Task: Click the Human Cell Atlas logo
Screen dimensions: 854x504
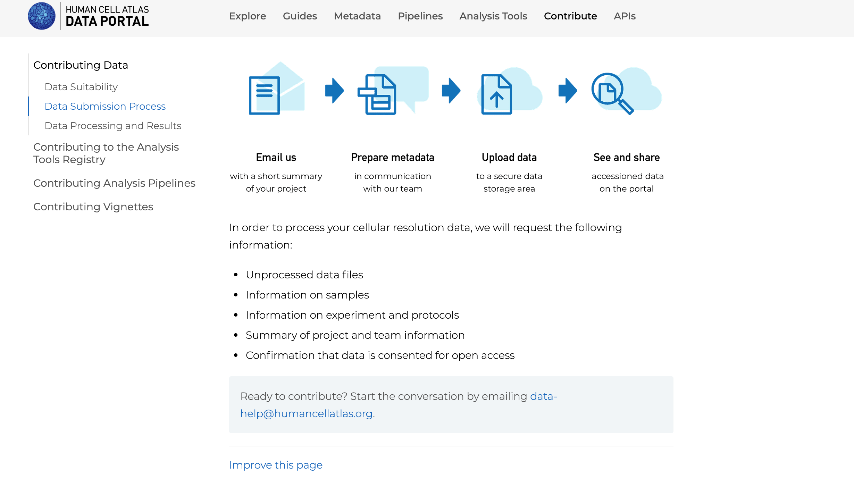Action: (88, 16)
